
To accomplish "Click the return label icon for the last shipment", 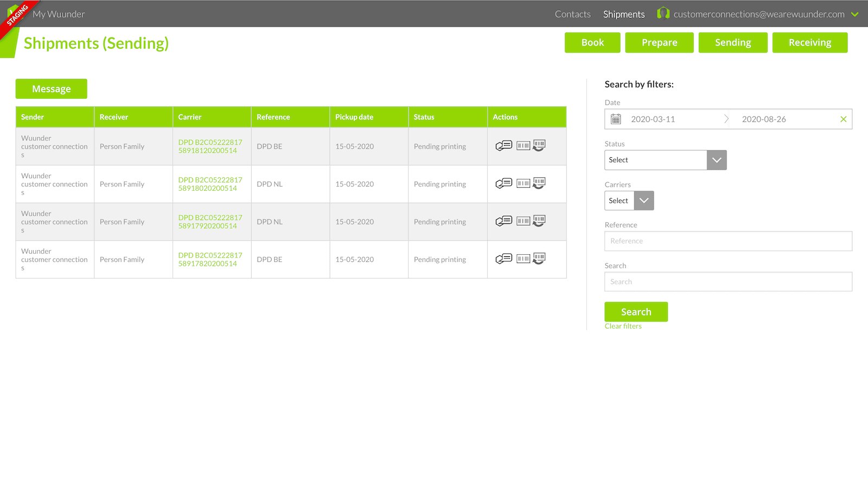I will [x=539, y=259].
